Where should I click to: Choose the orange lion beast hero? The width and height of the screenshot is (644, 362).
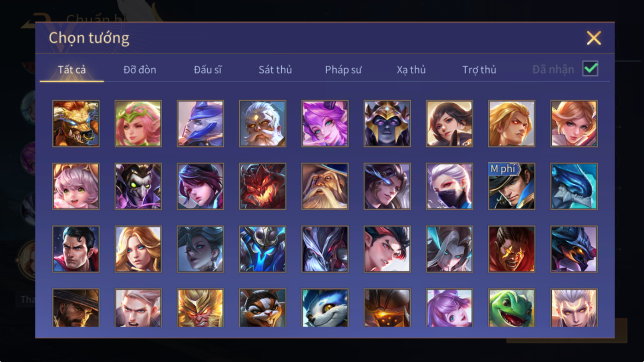pyautogui.click(x=76, y=124)
